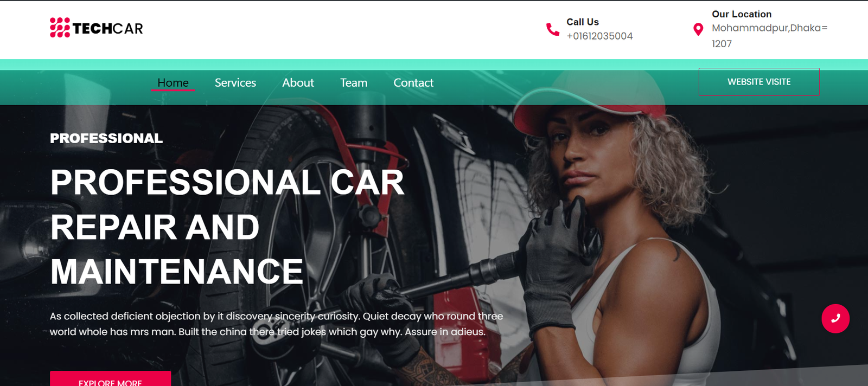Viewport: 868px width, 386px height.
Task: Open the Home menu item
Action: coord(173,82)
